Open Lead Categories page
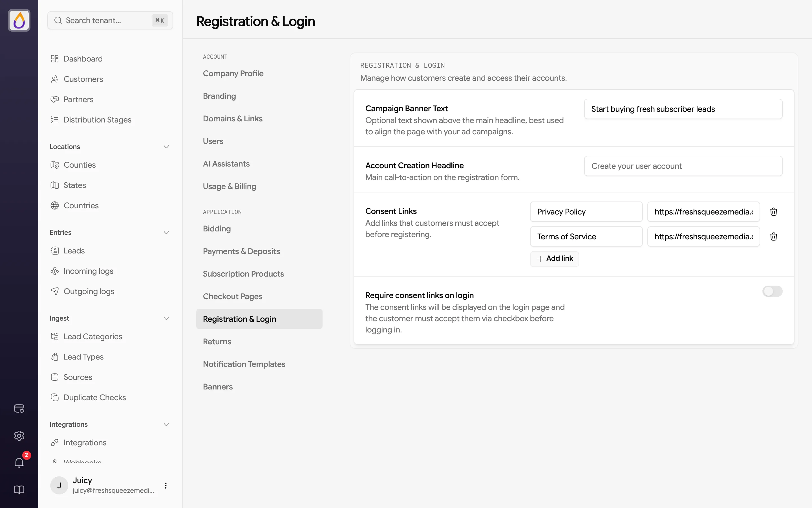 click(92, 337)
